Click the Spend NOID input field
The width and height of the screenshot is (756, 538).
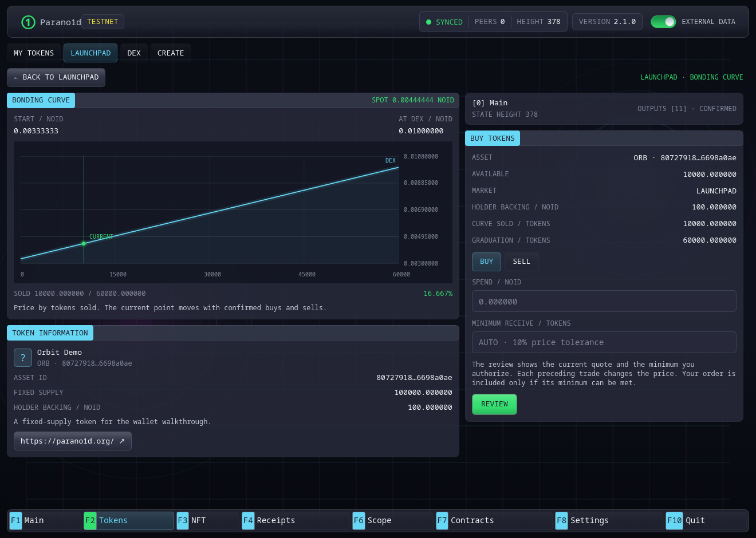click(604, 301)
